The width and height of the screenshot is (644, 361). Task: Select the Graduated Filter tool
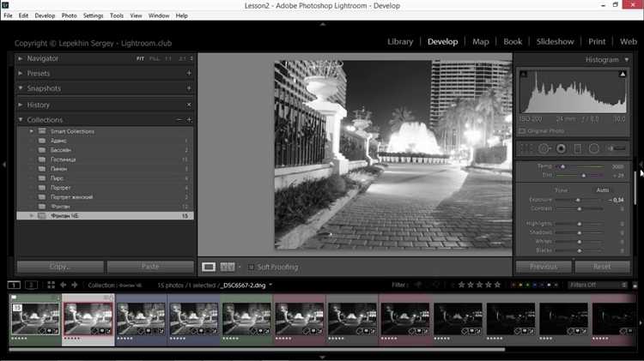578,148
